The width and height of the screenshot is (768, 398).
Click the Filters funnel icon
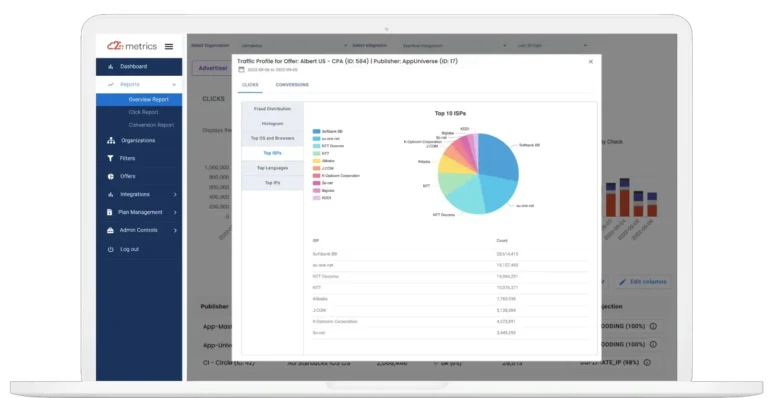[x=110, y=158]
